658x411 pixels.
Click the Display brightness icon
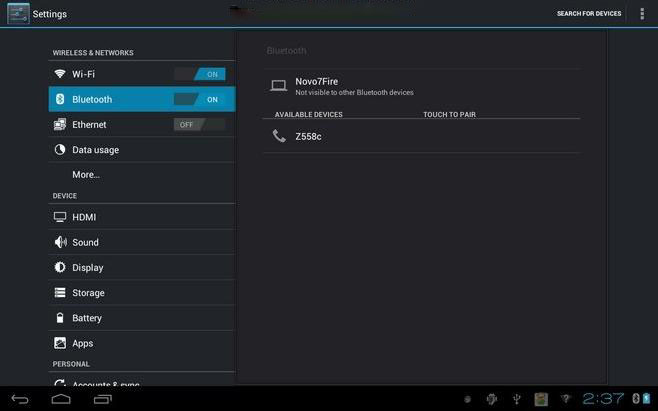click(x=60, y=267)
